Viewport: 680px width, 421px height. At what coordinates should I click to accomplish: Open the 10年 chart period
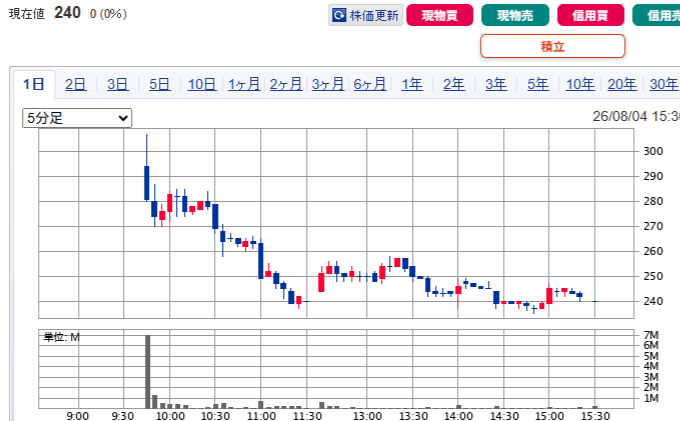coord(580,84)
